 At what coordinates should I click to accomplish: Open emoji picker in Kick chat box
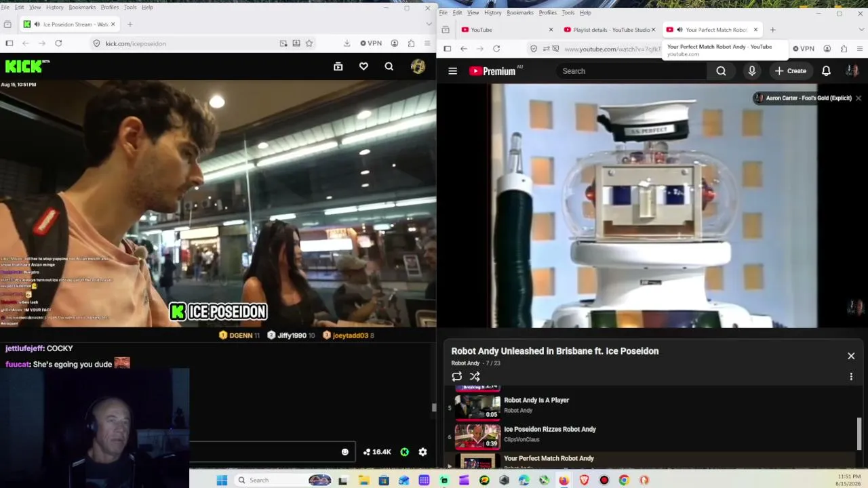[344, 452]
